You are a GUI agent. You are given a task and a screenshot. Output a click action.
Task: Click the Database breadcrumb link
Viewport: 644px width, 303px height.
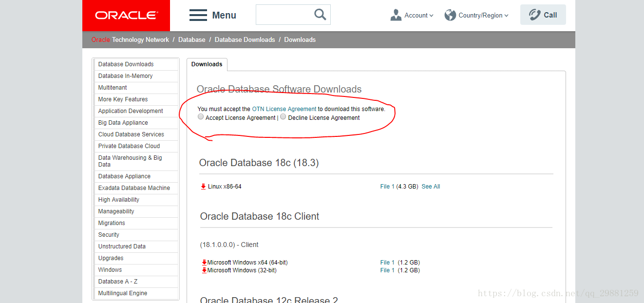tap(192, 40)
